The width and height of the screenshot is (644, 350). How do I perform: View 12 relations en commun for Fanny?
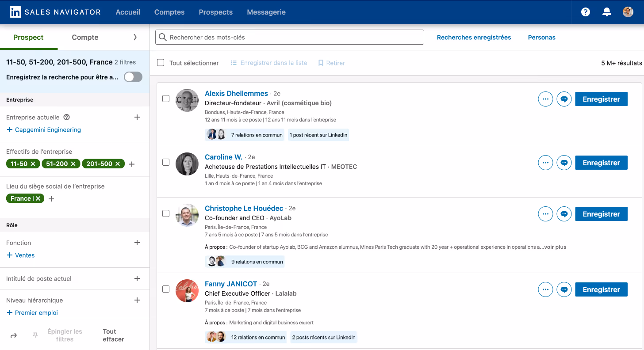point(245,337)
